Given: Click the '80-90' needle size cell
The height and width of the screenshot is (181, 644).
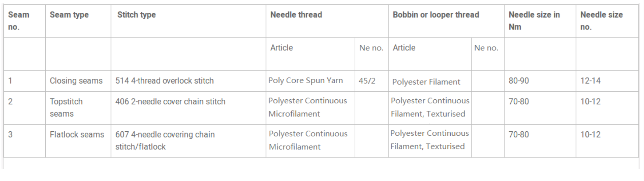Looking at the screenshot, I should 540,81.
